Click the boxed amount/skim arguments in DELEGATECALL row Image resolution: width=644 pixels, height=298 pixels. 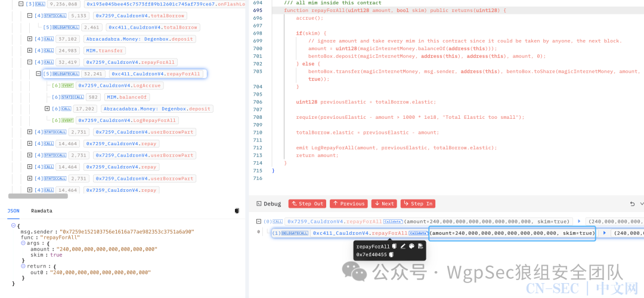click(512, 234)
